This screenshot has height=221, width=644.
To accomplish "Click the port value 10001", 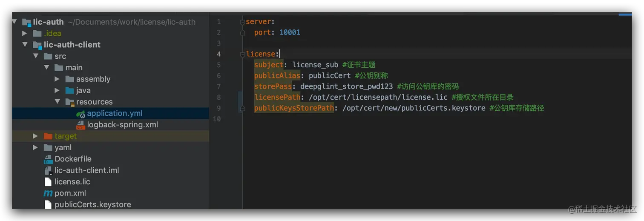I will point(290,32).
